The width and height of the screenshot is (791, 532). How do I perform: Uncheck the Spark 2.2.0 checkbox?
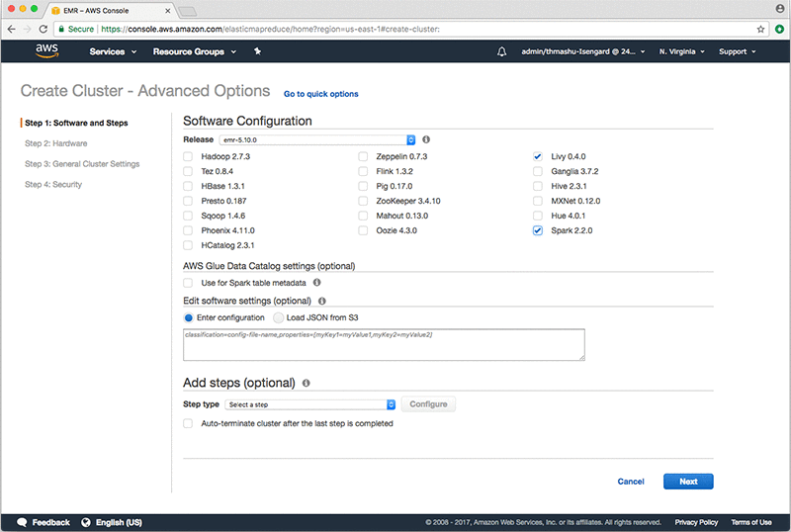pos(538,230)
